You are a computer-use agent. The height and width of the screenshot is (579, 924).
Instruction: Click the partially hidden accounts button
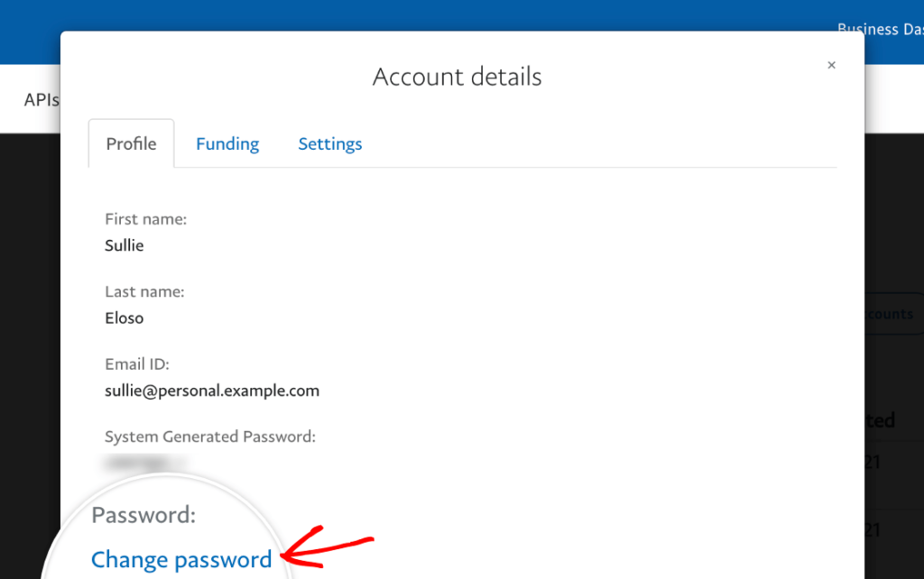(x=892, y=314)
